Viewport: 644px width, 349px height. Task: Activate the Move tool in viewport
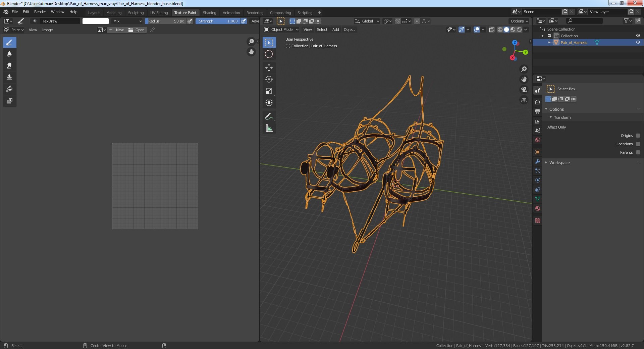point(269,68)
